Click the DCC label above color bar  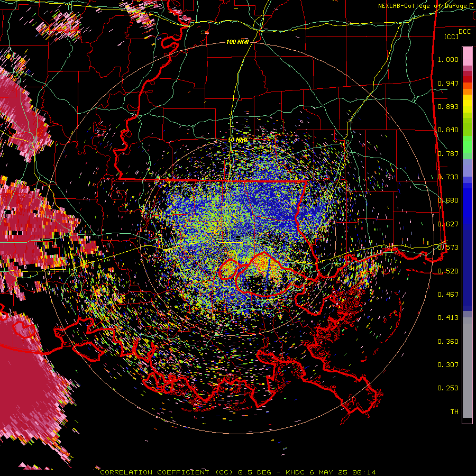[x=464, y=31]
